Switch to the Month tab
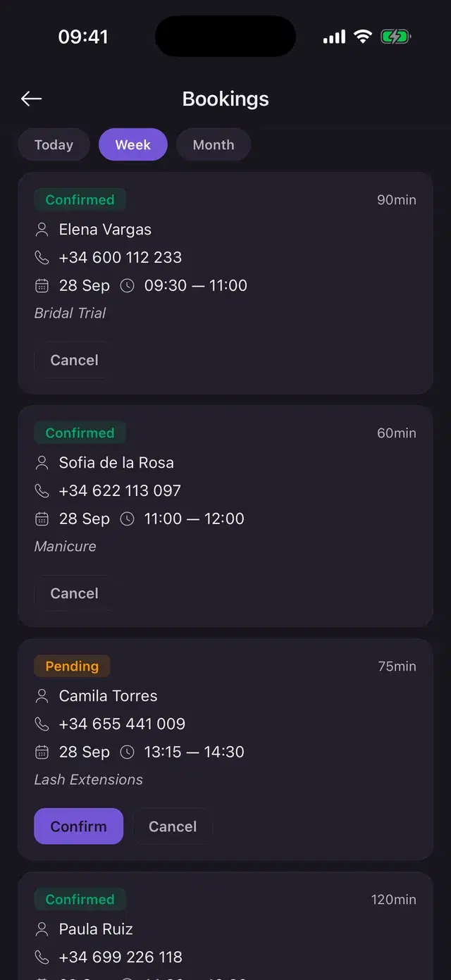The height and width of the screenshot is (980, 451). click(214, 145)
